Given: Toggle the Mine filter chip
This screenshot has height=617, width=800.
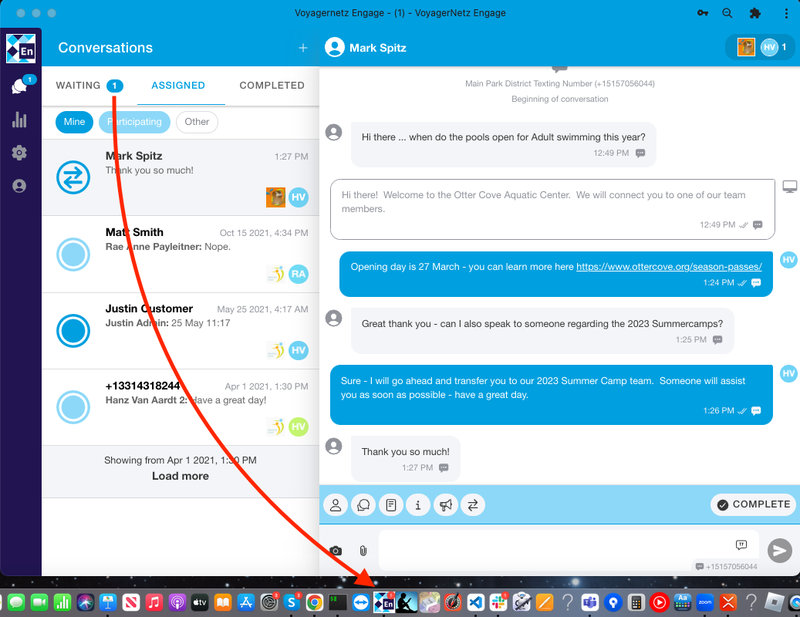Looking at the screenshot, I should (74, 122).
